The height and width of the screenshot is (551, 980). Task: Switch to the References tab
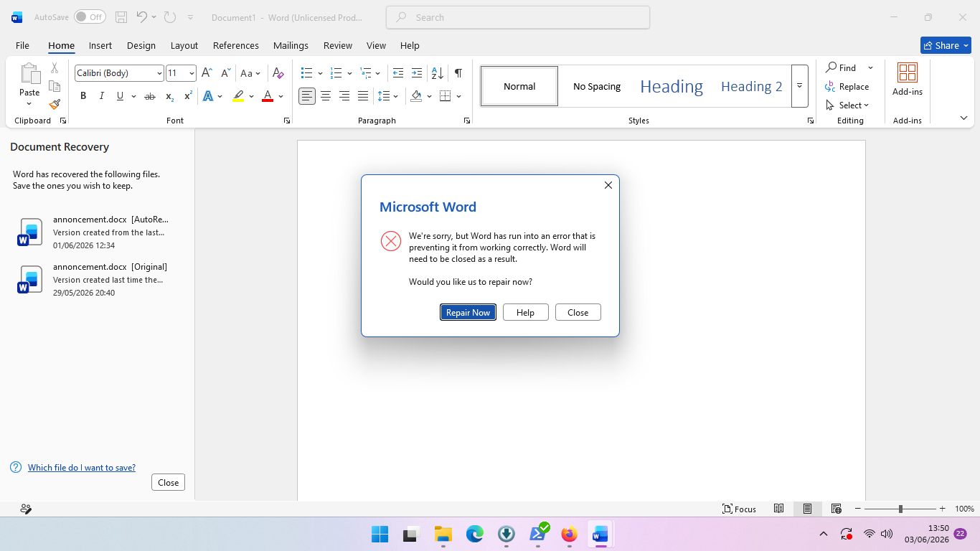click(236, 45)
